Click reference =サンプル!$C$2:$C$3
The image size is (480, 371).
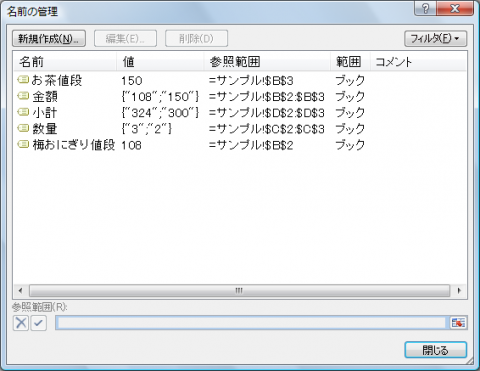tap(267, 129)
